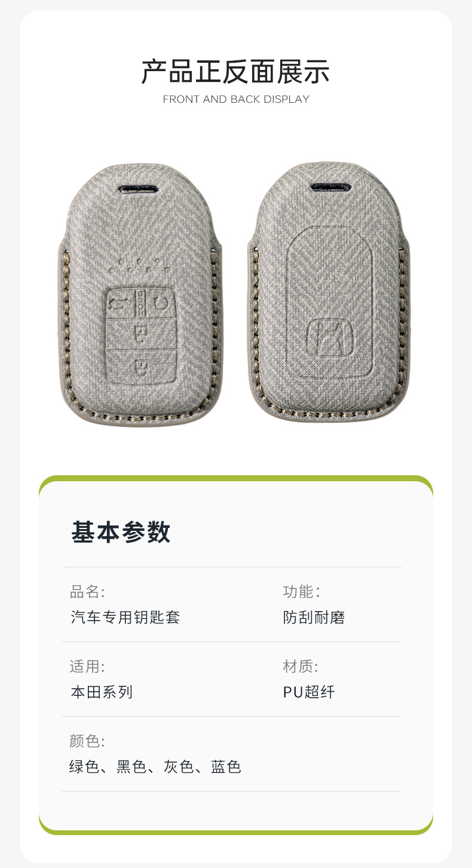Click the keyring slot on the front case
The width and height of the screenshot is (472, 868).
click(140, 190)
